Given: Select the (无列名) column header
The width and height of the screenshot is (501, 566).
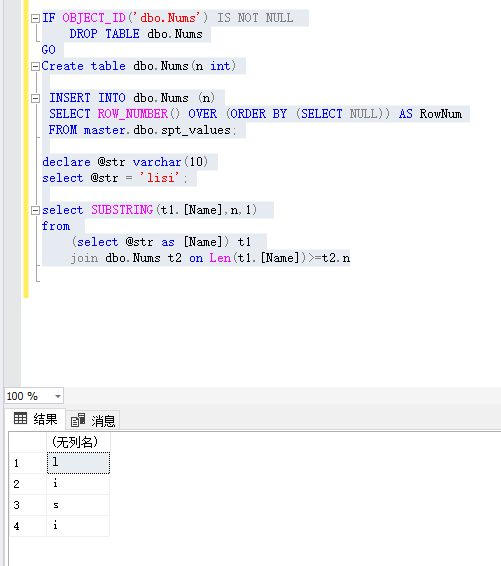Looking at the screenshot, I should [78, 442].
